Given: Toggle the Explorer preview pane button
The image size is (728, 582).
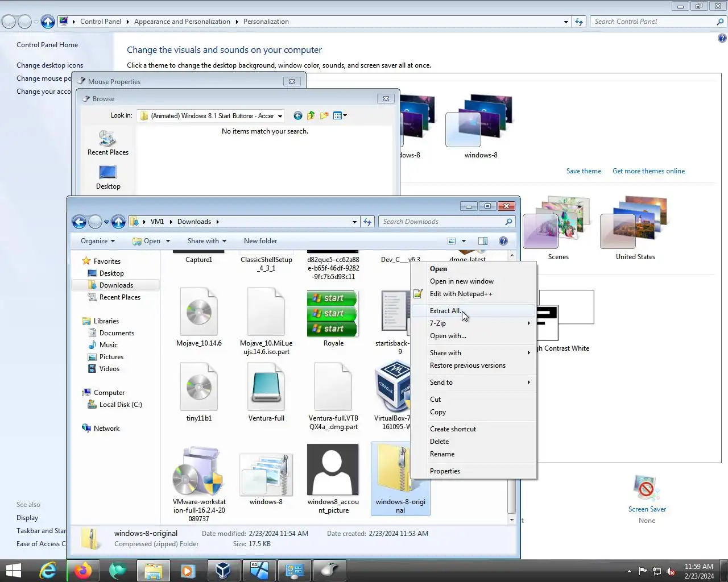Looking at the screenshot, I should click(x=483, y=241).
